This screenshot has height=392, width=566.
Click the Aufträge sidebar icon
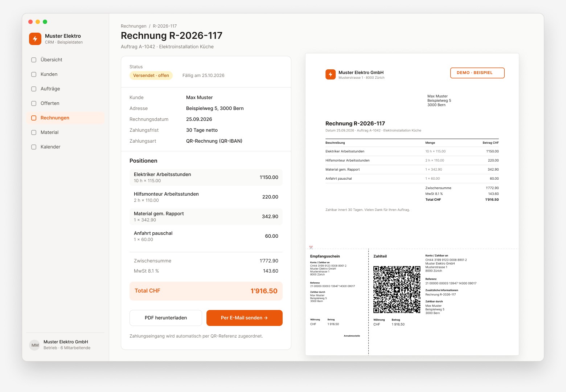34,89
